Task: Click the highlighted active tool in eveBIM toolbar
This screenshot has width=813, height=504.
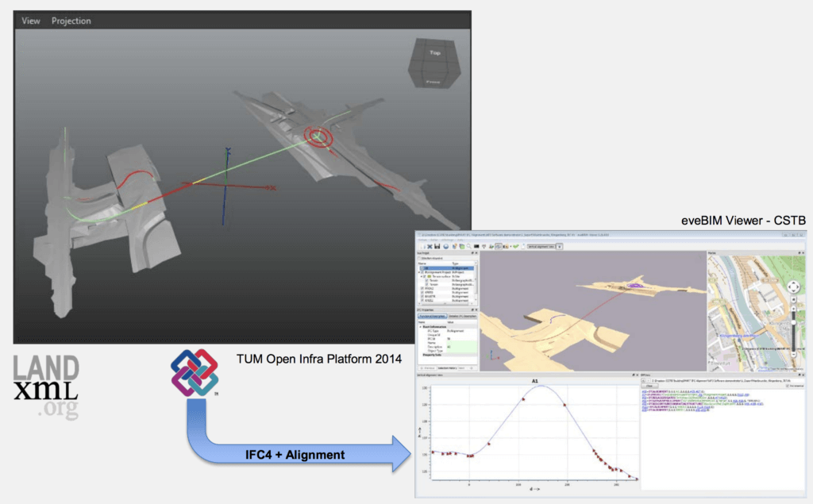Action: [x=499, y=246]
